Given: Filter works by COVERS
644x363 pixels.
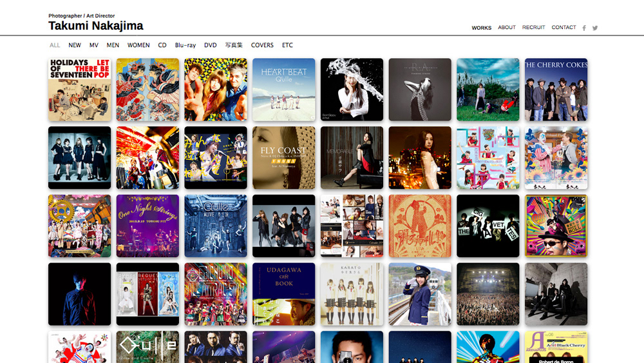Looking at the screenshot, I should pos(262,45).
